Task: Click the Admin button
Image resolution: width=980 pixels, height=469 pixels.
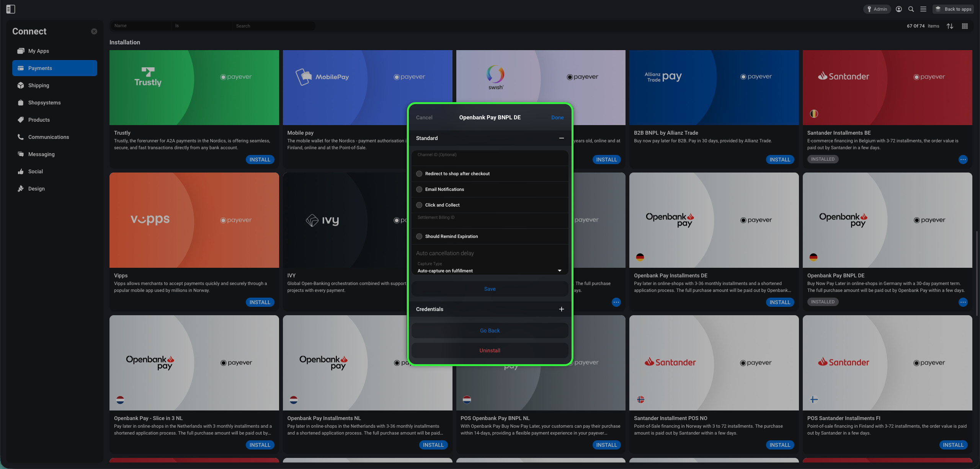Action: coord(877,9)
